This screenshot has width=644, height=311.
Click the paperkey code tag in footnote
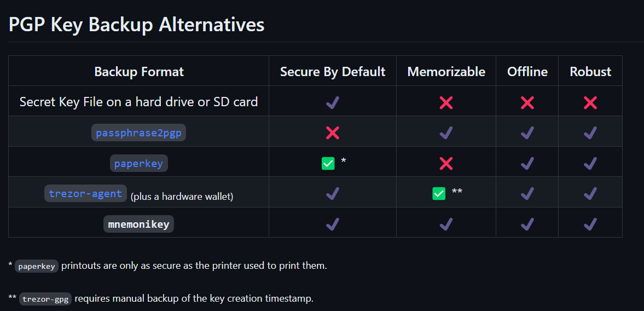(37, 267)
